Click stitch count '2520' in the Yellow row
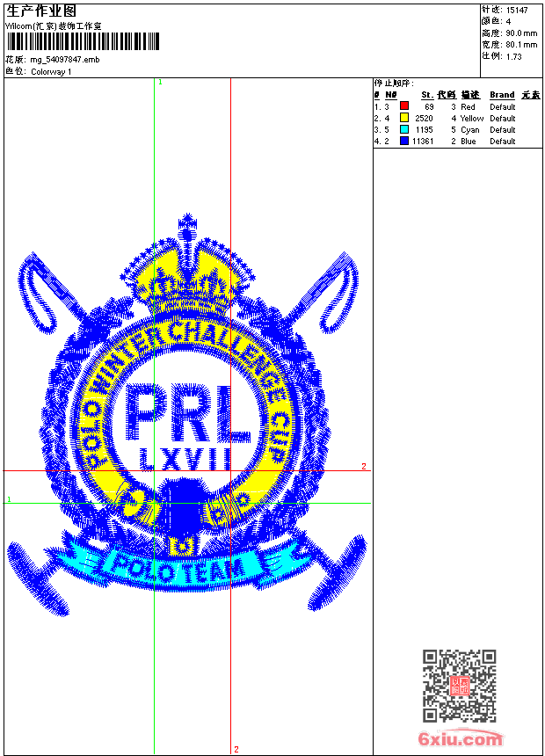545x756 pixels. click(x=424, y=118)
